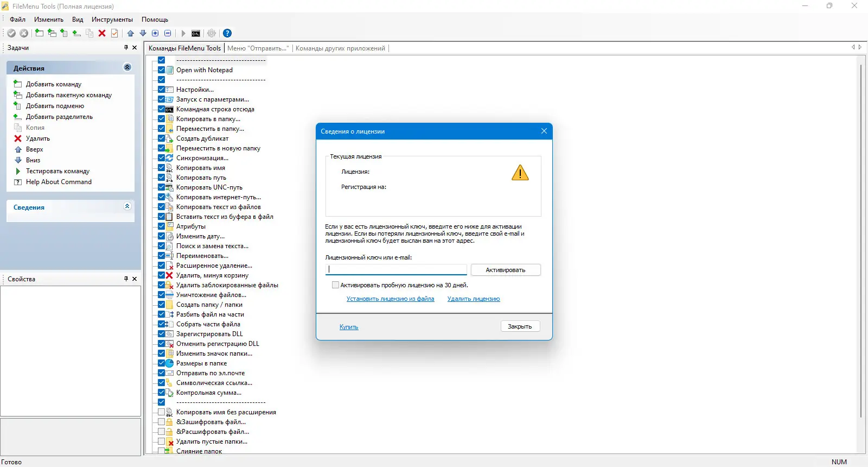Click the Закрыть button in the license dialog
Viewport: 868px width, 467px height.
tap(520, 326)
